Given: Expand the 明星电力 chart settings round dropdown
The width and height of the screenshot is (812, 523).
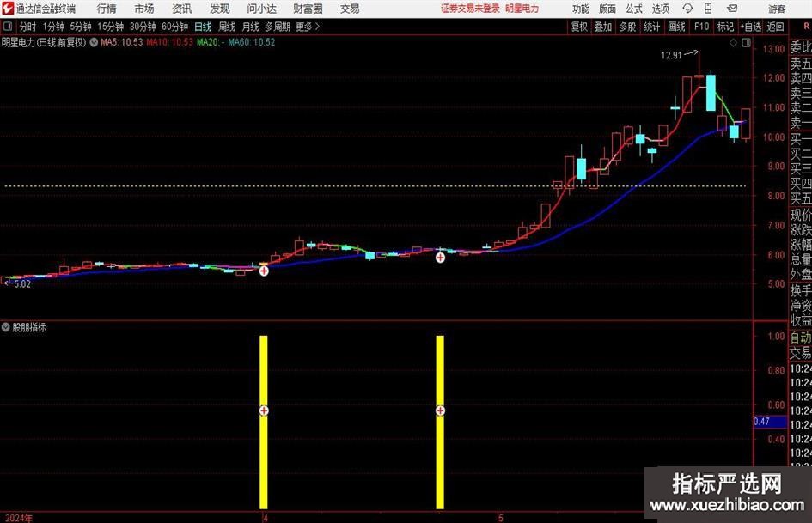Looking at the screenshot, I should 94,42.
